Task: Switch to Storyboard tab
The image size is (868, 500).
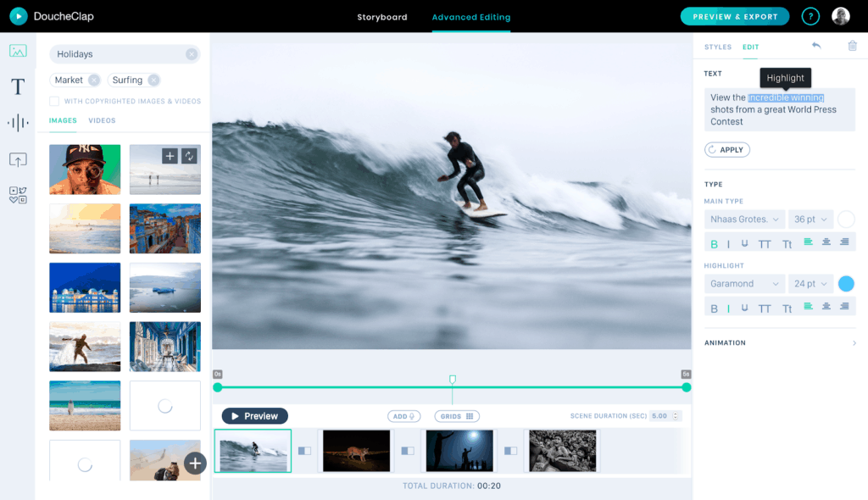Action: click(382, 17)
